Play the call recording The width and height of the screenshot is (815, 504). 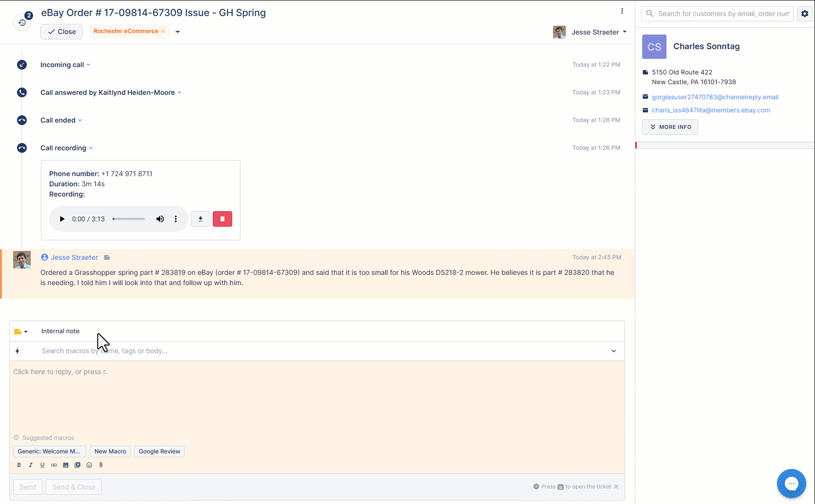62,219
